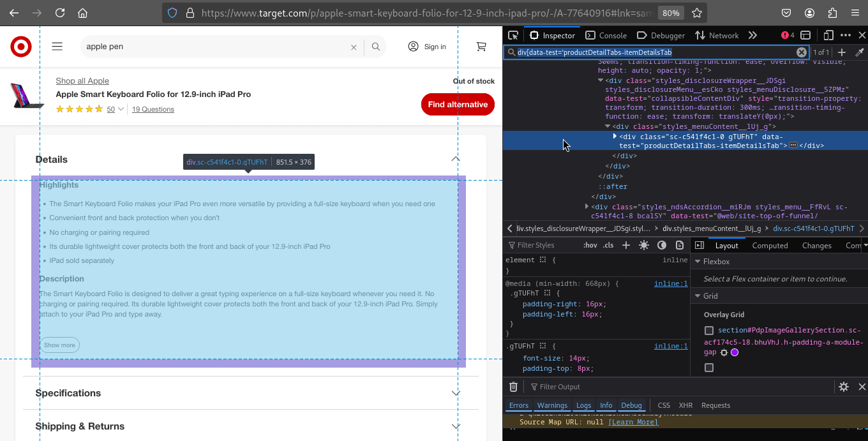
Task: Toggle :hov pseudo-class panel
Action: click(590, 245)
